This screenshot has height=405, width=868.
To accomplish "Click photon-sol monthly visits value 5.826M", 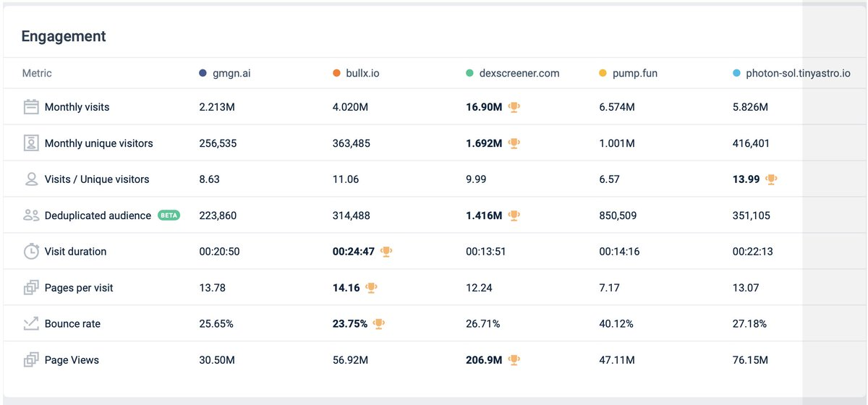I will pos(750,107).
